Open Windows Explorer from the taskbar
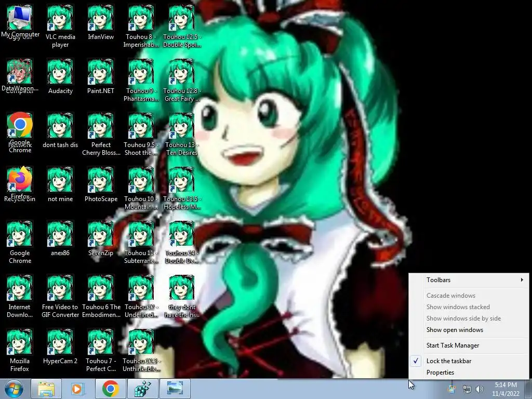The height and width of the screenshot is (399, 532). tap(46, 389)
